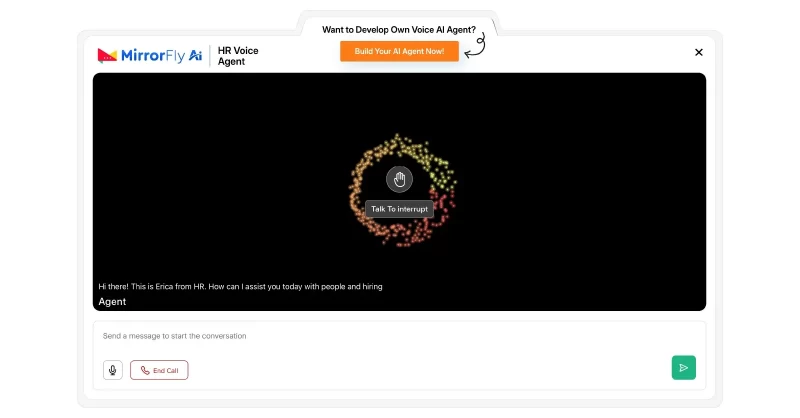Click the green send message icon
Viewport: 800px width, 418px height.
tap(683, 368)
